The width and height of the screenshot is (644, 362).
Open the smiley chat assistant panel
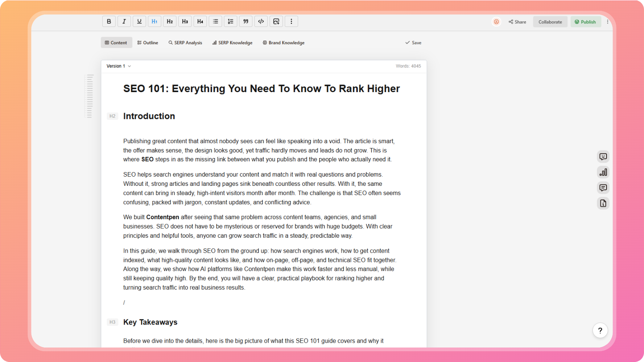[603, 156]
